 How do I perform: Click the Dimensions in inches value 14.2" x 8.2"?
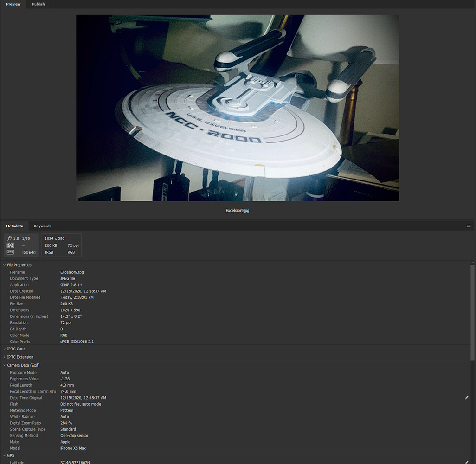point(71,316)
